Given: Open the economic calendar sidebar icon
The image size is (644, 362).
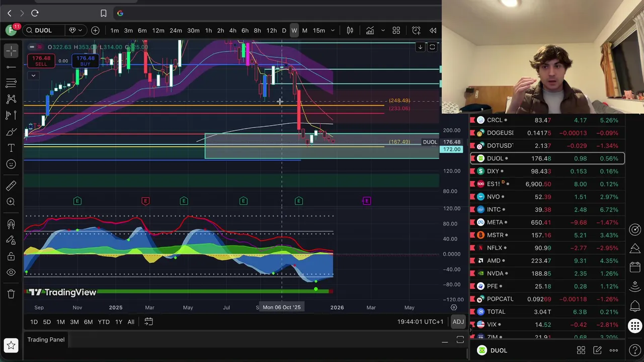Looking at the screenshot, I should pos(635,267).
